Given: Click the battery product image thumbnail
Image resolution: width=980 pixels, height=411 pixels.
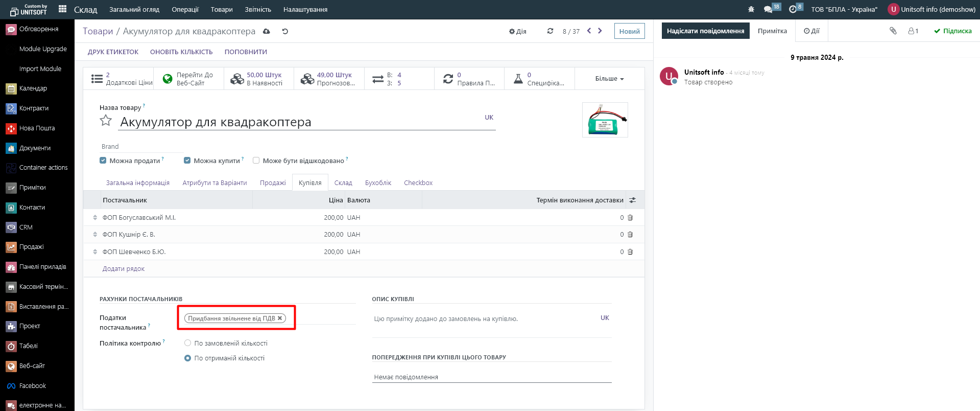Looking at the screenshot, I should pos(605,120).
